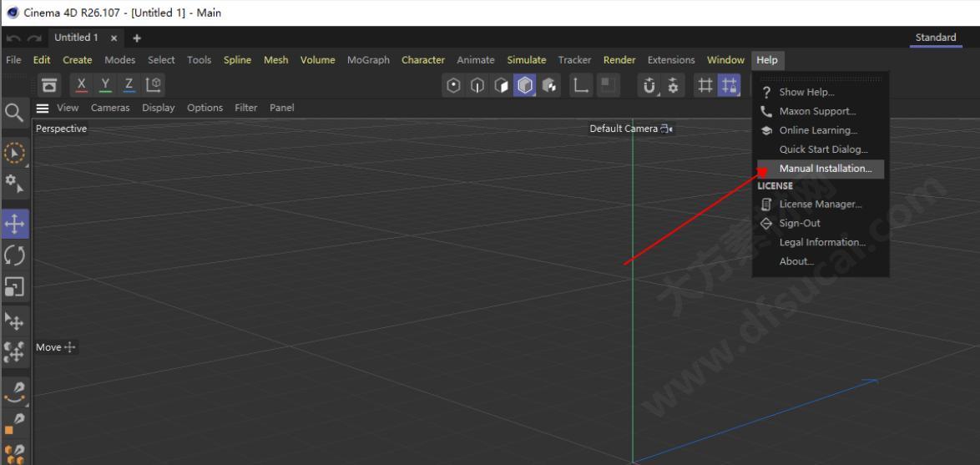Open License Manager... entry
Screen dimensions: 980x465
[820, 204]
